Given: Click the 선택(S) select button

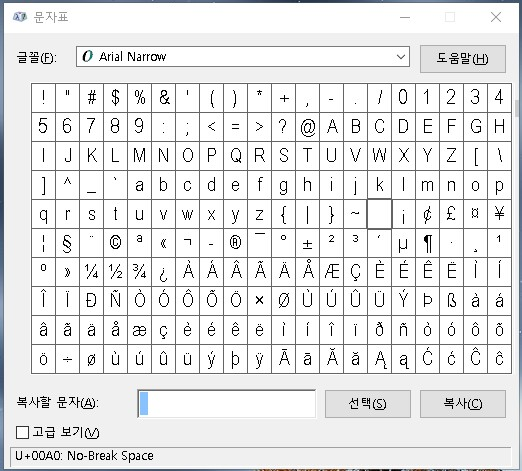Looking at the screenshot, I should pyautogui.click(x=368, y=404).
